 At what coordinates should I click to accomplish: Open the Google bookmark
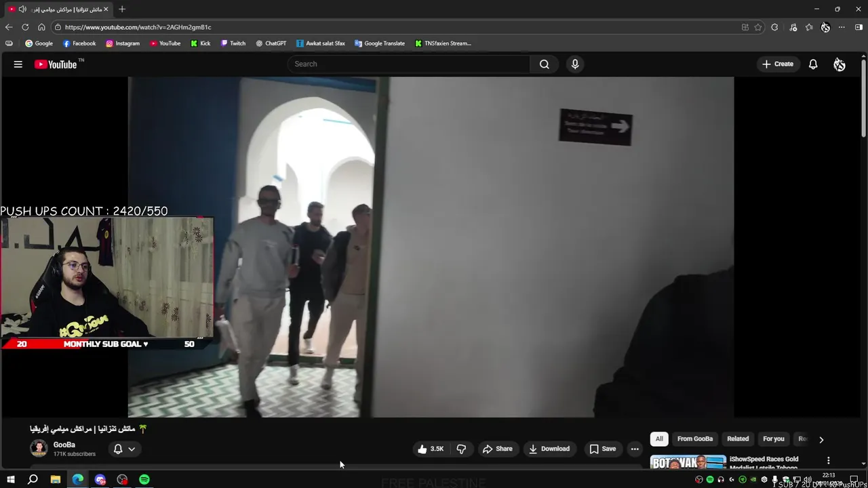tap(39, 43)
